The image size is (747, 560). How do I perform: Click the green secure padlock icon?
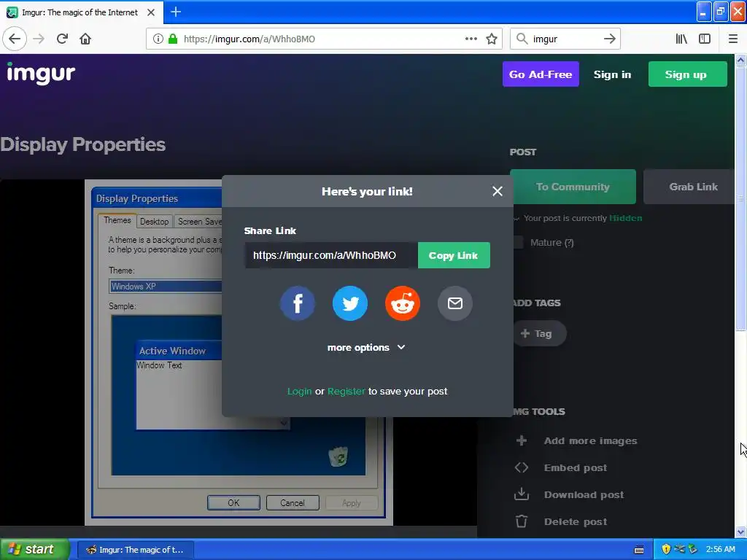173,39
